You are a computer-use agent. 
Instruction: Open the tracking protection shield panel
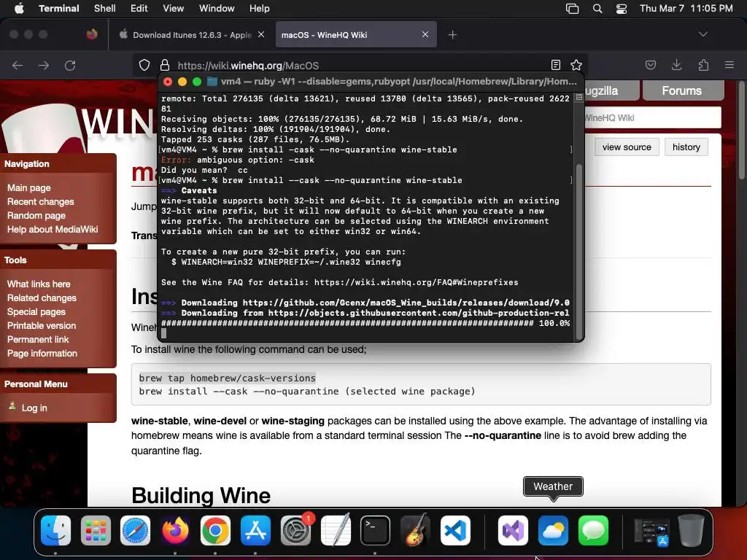[x=144, y=65]
